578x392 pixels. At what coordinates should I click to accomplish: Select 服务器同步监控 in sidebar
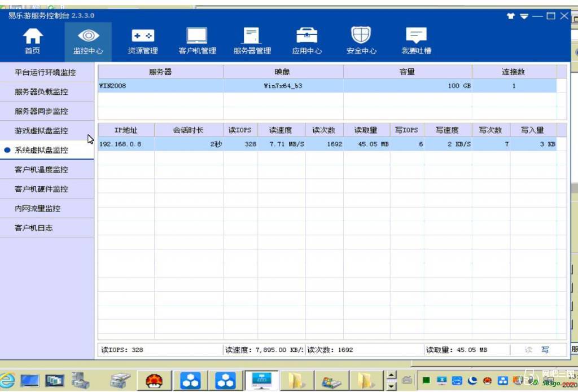[x=47, y=111]
